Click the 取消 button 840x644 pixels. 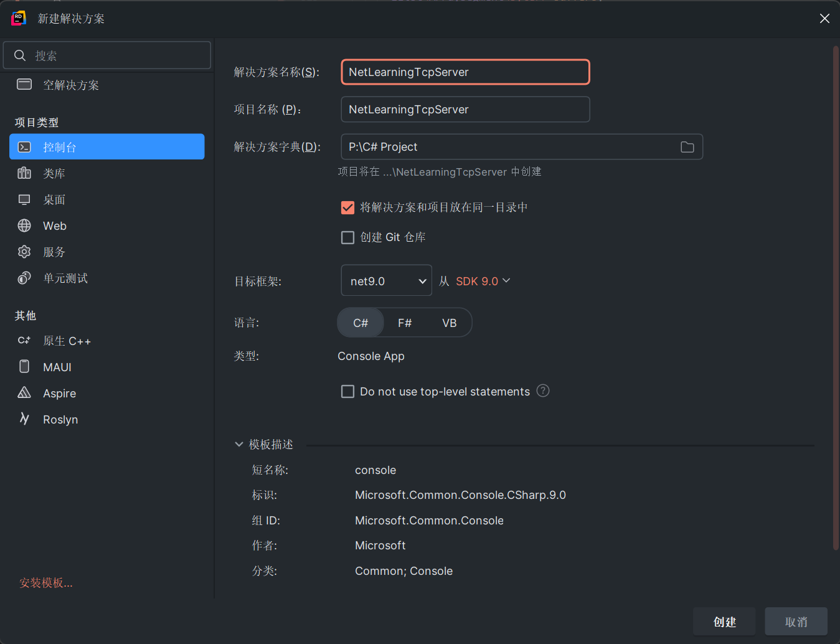tap(796, 622)
